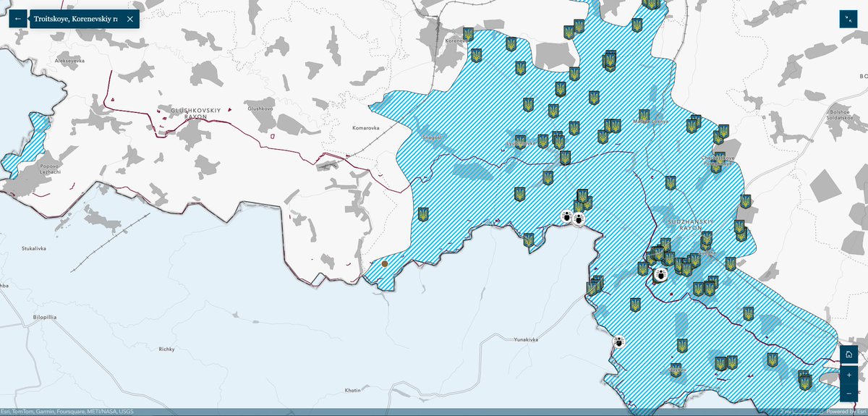868x416 pixels.
Task: Zoom in using the plus button
Action: (849, 375)
